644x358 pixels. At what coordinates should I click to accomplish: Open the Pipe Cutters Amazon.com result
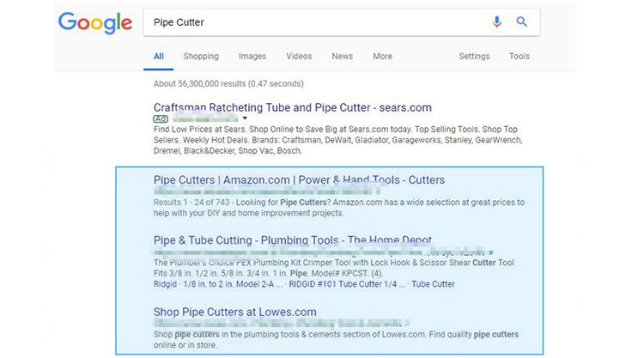coord(299,180)
